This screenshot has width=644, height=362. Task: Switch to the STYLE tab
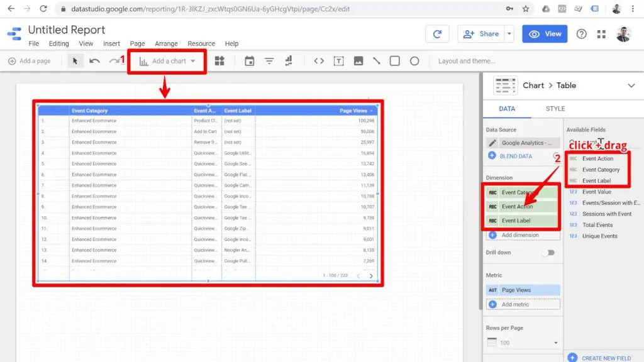[x=555, y=108]
